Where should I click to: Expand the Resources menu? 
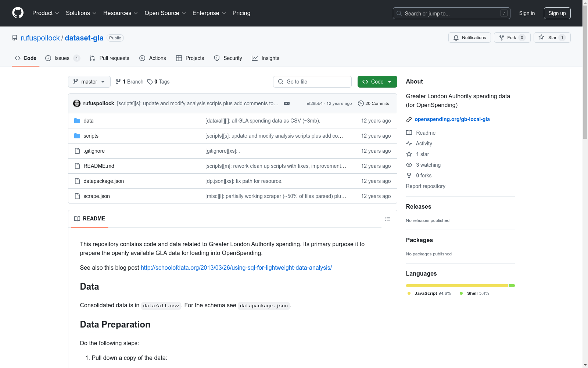121,13
